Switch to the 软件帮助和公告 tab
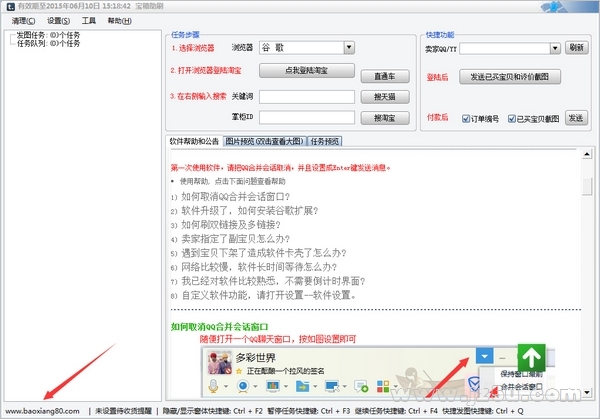The width and height of the screenshot is (600, 419). pyautogui.click(x=194, y=141)
